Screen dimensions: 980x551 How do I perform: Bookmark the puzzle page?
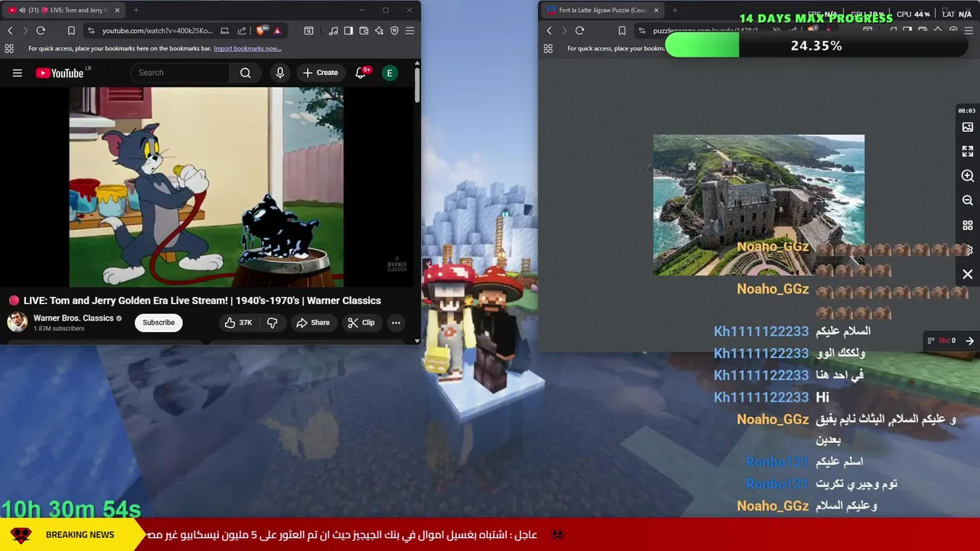(x=622, y=31)
